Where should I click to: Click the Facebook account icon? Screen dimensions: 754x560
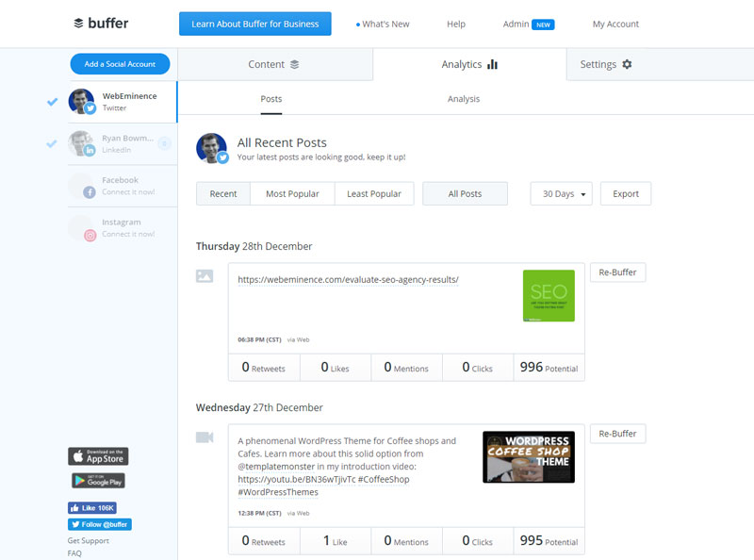coord(89,192)
